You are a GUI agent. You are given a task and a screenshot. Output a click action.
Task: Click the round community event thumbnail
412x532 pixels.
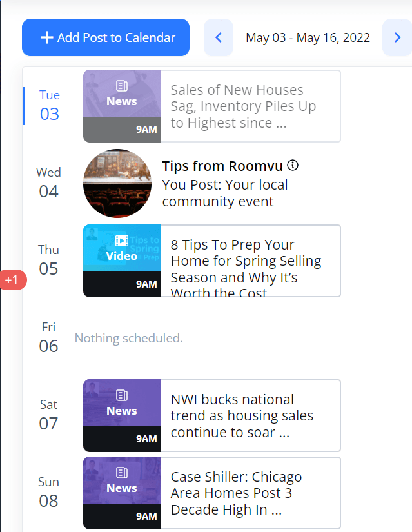(x=117, y=183)
